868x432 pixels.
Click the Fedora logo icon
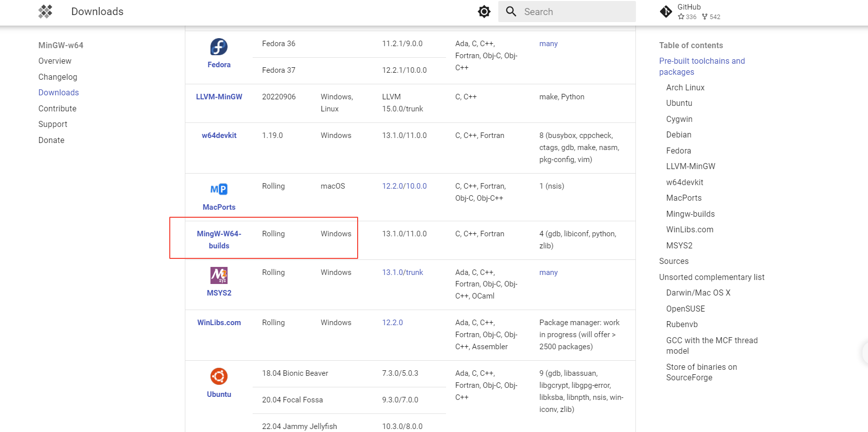point(219,47)
